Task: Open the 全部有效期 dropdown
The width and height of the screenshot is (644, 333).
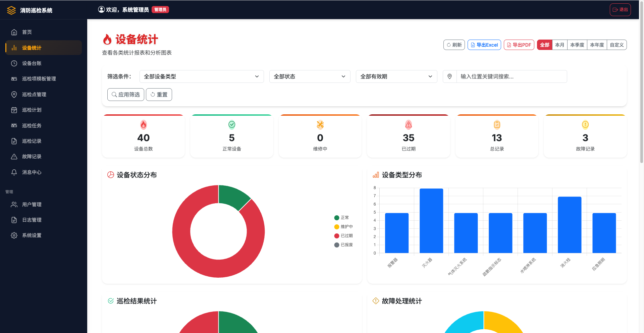Action: tap(396, 76)
